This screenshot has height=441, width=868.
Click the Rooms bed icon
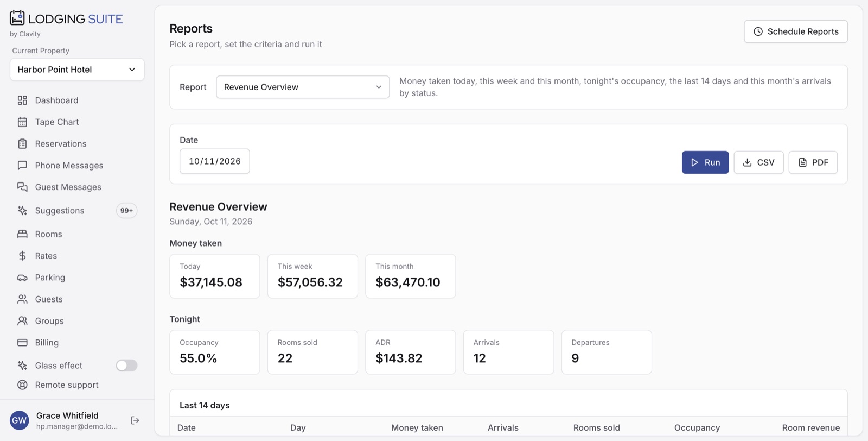(x=22, y=234)
